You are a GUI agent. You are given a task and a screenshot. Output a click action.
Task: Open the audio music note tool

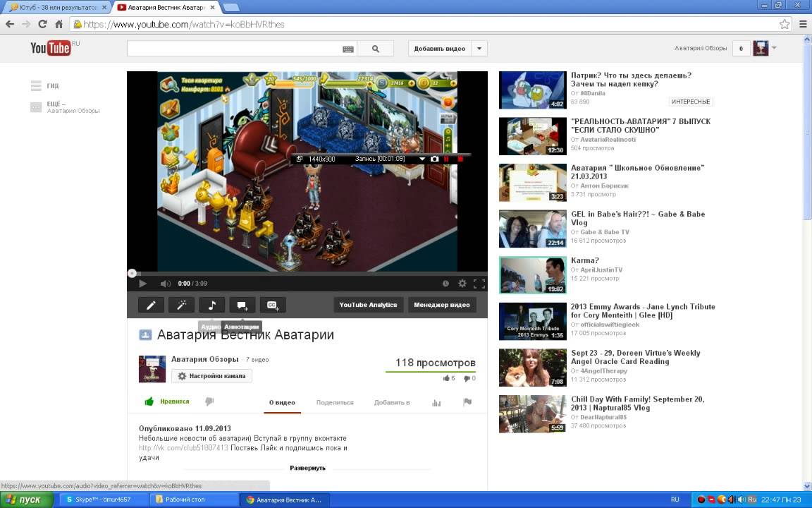coord(211,306)
